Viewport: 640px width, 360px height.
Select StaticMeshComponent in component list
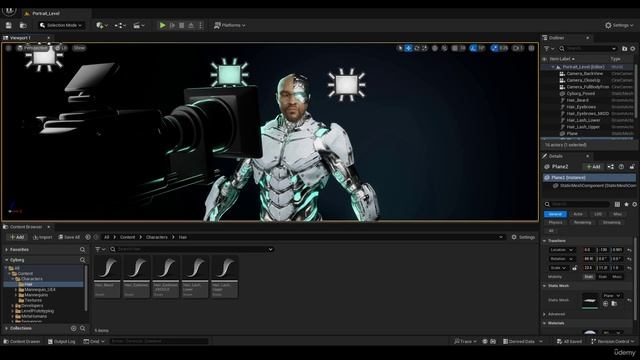595,185
